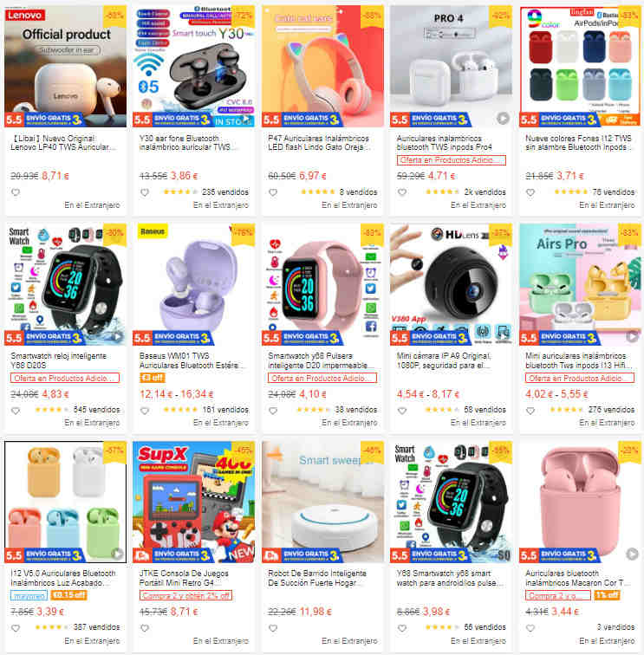Viewport: 644px width, 655px height.
Task: Play video on PRO 4 inpods thumbnail
Action: (504, 119)
